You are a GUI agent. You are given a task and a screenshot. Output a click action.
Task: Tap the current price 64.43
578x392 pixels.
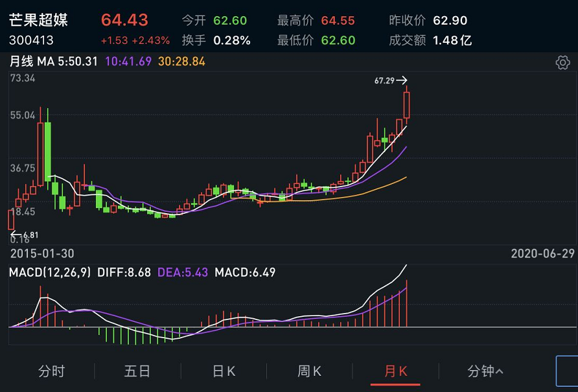coord(124,20)
